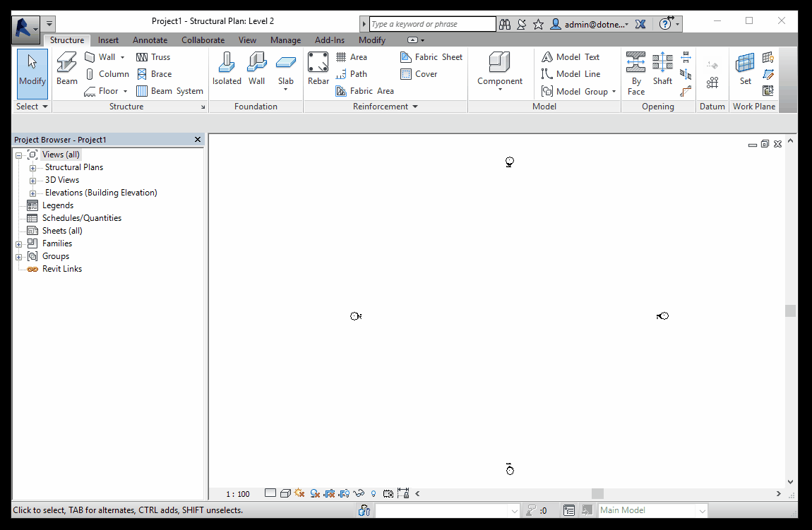Toggle Temporary Hide/Isolate glasses
The width and height of the screenshot is (812, 530).
tap(359, 493)
